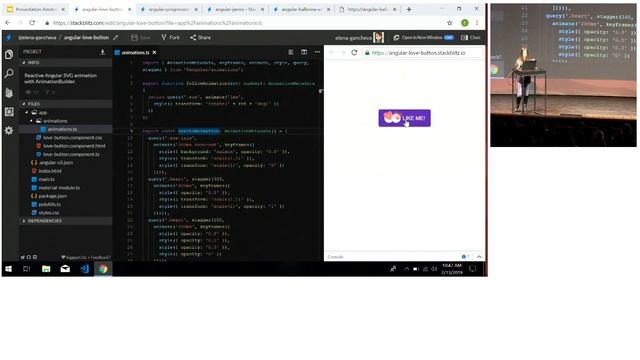Viewport: 640px width, 360px height.
Task: Collapse the INFO section
Action: pos(65,62)
